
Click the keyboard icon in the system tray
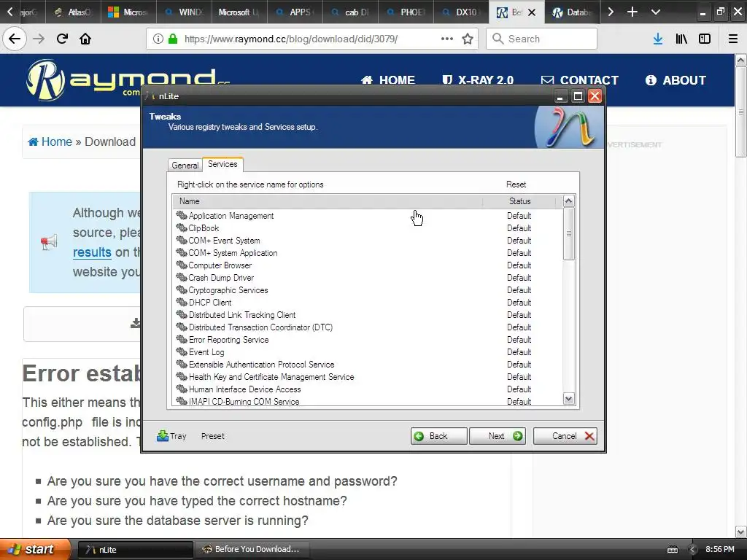pos(672,550)
